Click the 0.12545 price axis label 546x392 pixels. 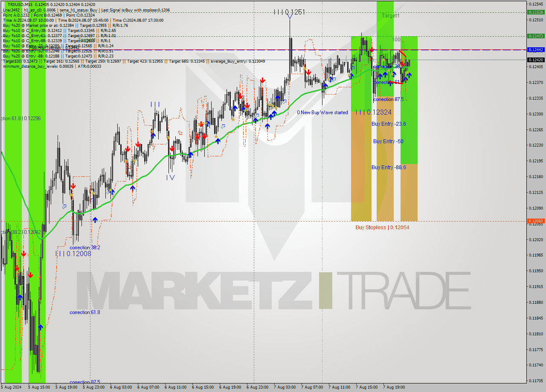[x=535, y=4]
